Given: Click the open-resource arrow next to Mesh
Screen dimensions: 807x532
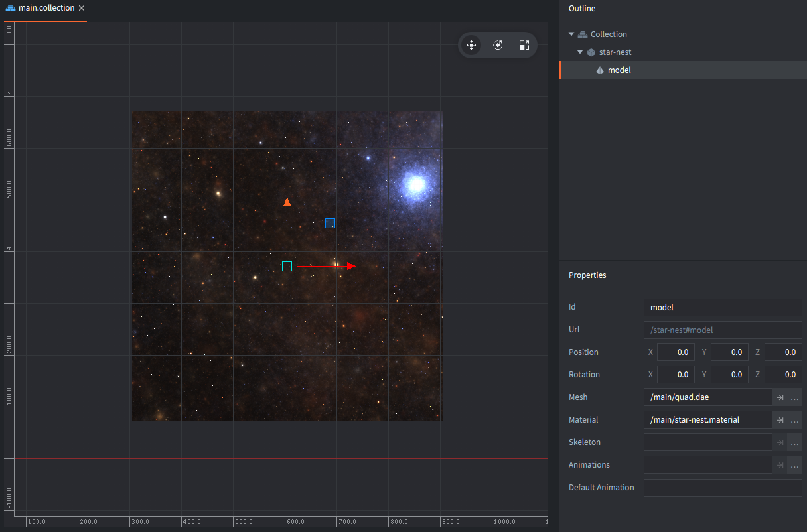Looking at the screenshot, I should tap(780, 397).
